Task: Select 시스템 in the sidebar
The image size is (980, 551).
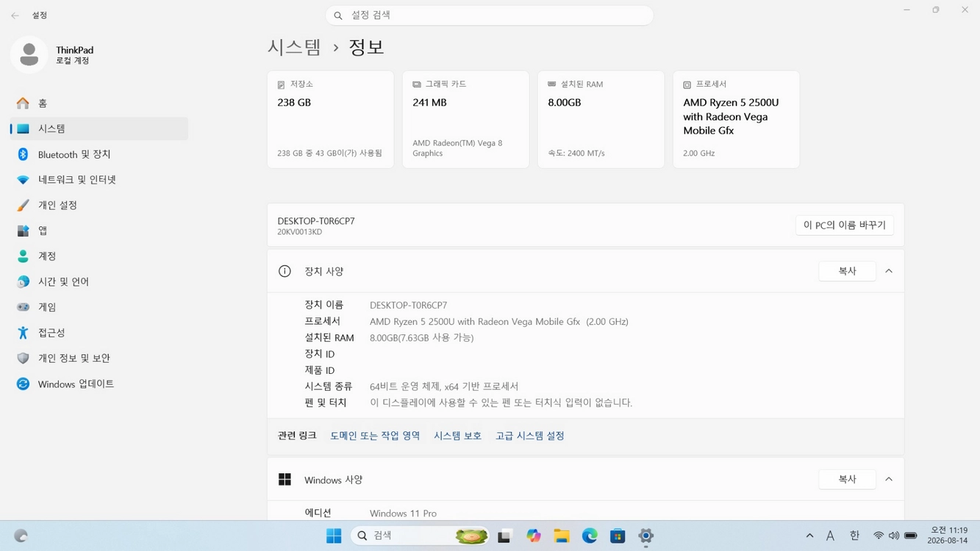Action: click(99, 129)
